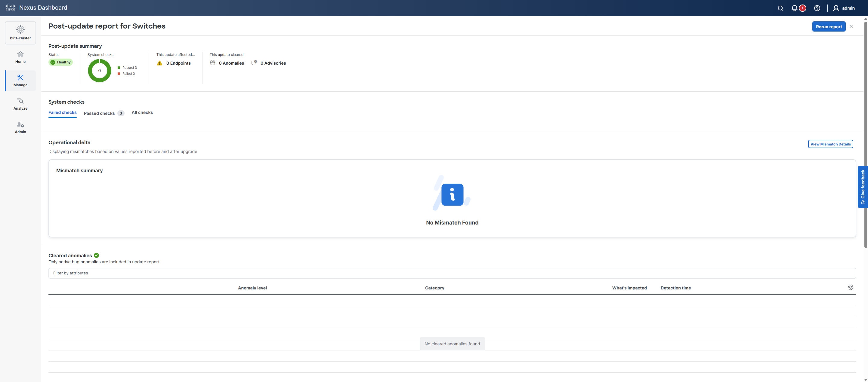Click the table column settings gear
The width and height of the screenshot is (868, 382).
pyautogui.click(x=850, y=287)
